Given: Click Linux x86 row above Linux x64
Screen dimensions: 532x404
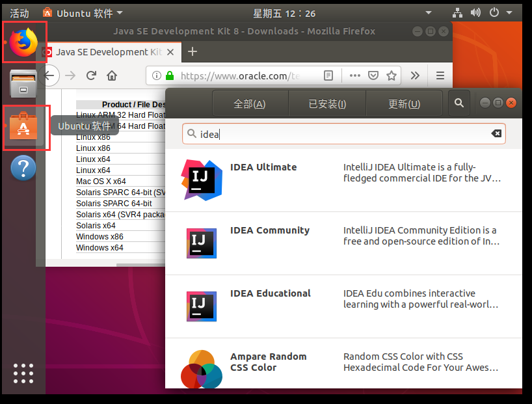Looking at the screenshot, I should [x=120, y=148].
